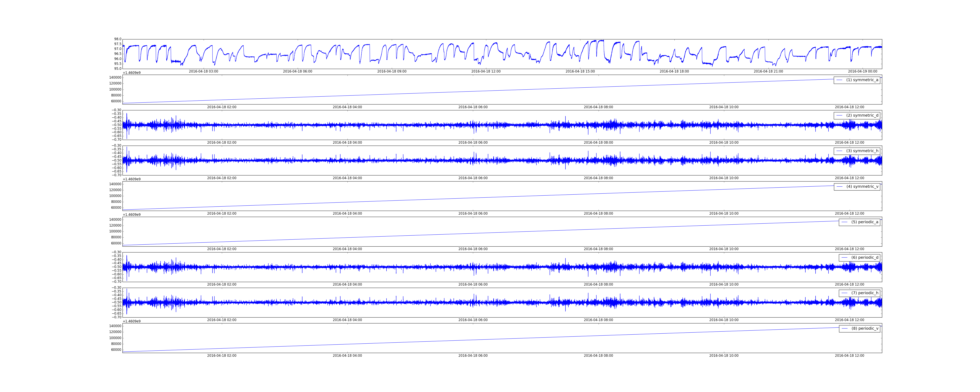The height and width of the screenshot is (392, 980).
Task: Click the (6) periodic_d legend label
Action: 865,258
